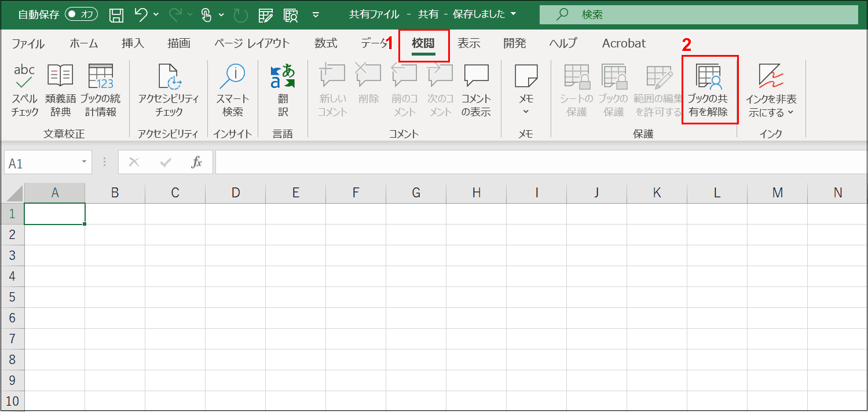868x412 pixels.
Task: Click cell A1
Action: pyautogui.click(x=55, y=214)
